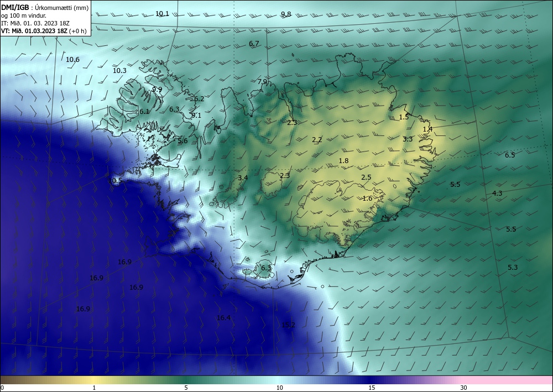Click the title text 'DMI/IGB : Úrkomumætti (mm)'

[x=45, y=8]
